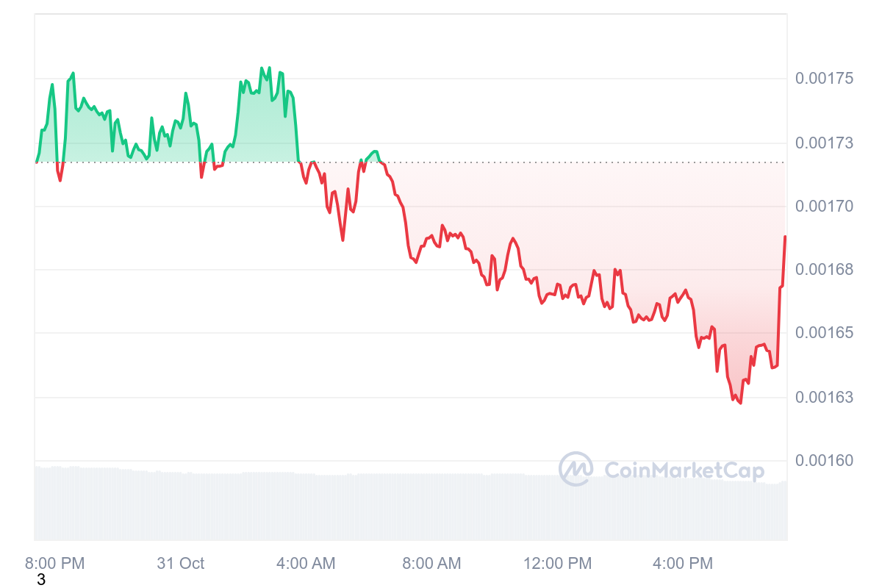The width and height of the screenshot is (882, 588).
Task: Click the 8:00 PM time label
Action: [x=55, y=564]
